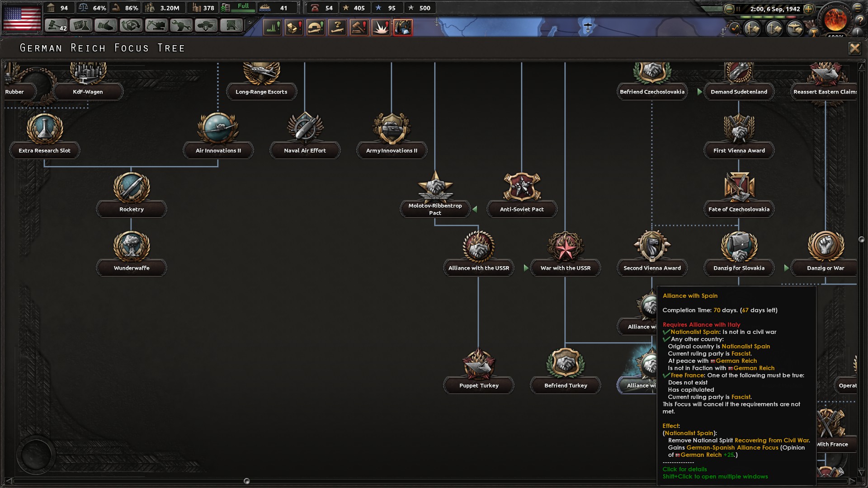This screenshot has width=868, height=488.
Task: Close the German Reich Focus Tree window
Action: [x=854, y=48]
